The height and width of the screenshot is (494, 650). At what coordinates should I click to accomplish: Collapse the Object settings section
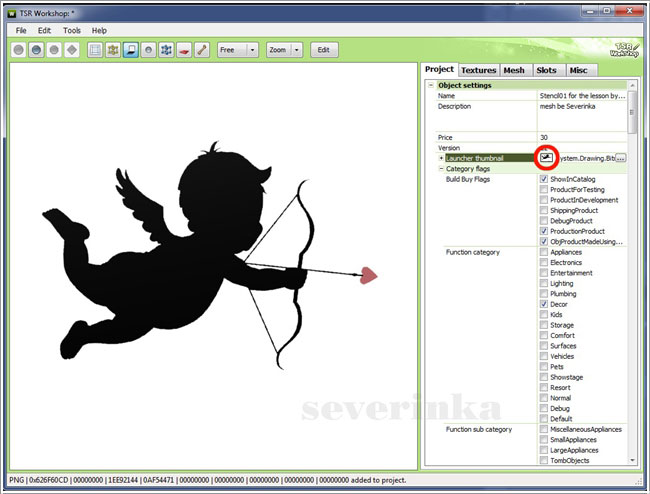432,85
